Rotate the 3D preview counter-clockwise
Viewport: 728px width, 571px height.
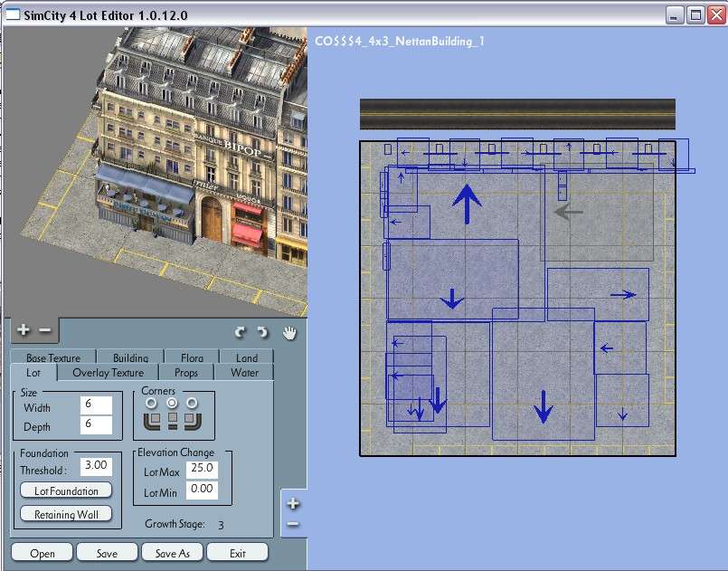tap(240, 332)
